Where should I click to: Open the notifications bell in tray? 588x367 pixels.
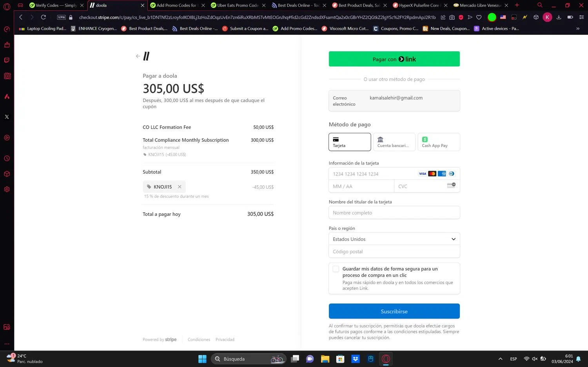click(x=578, y=359)
